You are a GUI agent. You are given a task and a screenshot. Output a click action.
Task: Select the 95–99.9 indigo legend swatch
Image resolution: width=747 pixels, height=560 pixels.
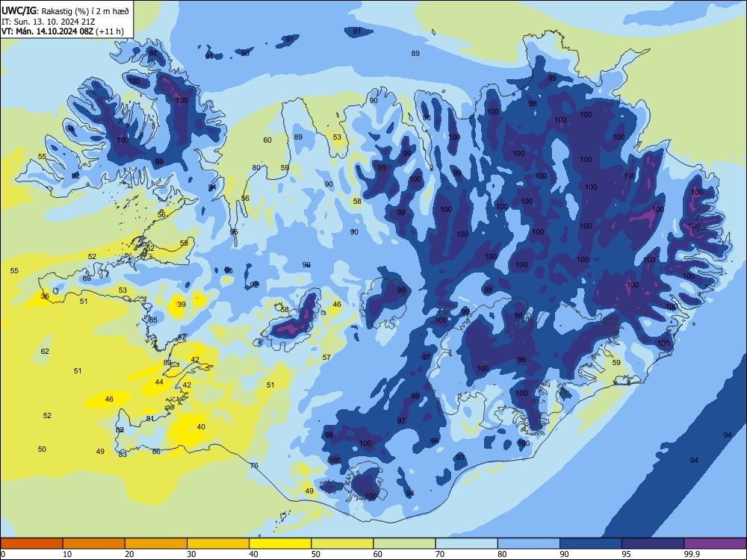pos(653,544)
